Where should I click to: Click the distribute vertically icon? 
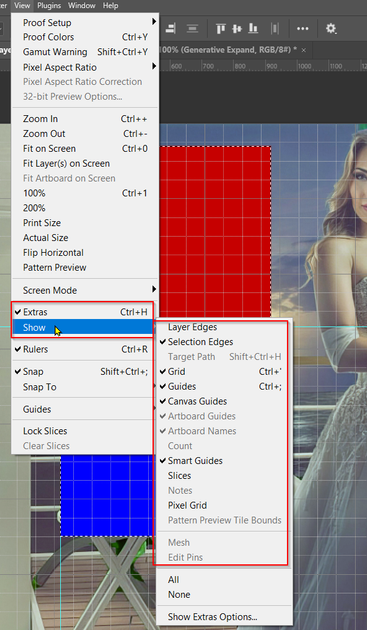click(x=193, y=29)
